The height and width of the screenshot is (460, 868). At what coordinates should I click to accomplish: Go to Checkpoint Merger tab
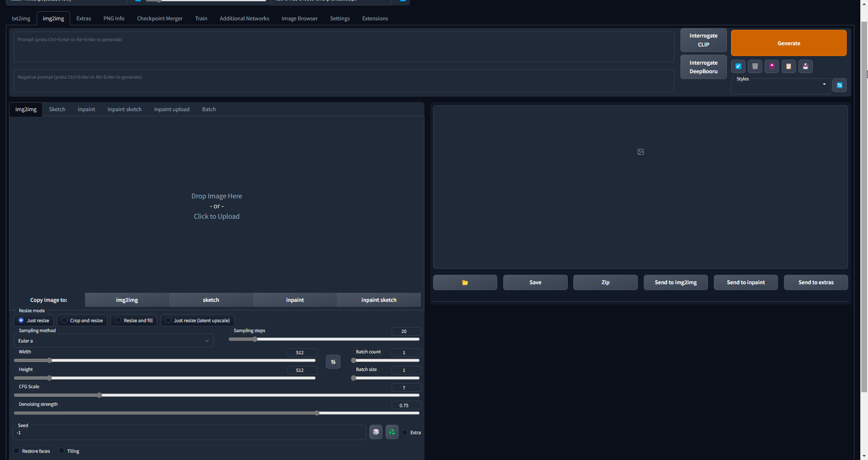pos(160,19)
